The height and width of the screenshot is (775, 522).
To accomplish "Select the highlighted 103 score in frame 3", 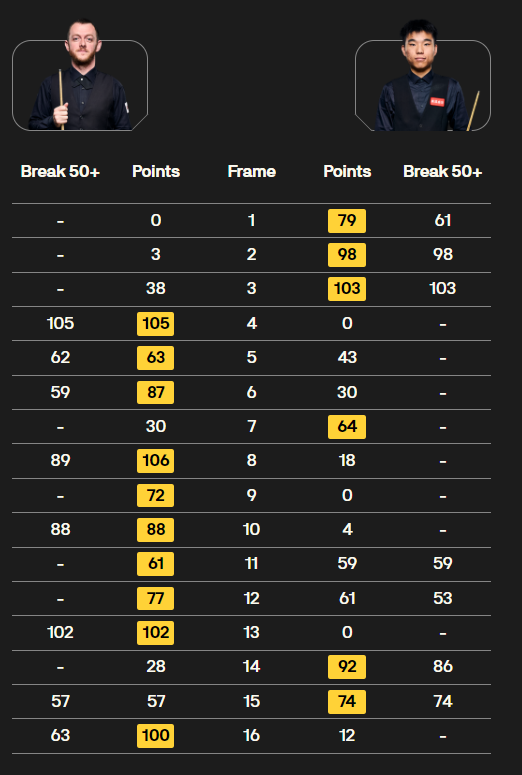I will (347, 289).
